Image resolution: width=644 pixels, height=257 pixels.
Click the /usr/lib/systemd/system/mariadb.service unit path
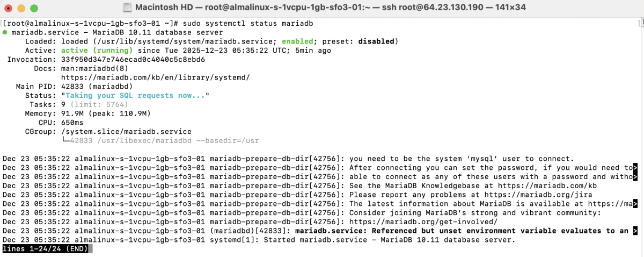169,41
